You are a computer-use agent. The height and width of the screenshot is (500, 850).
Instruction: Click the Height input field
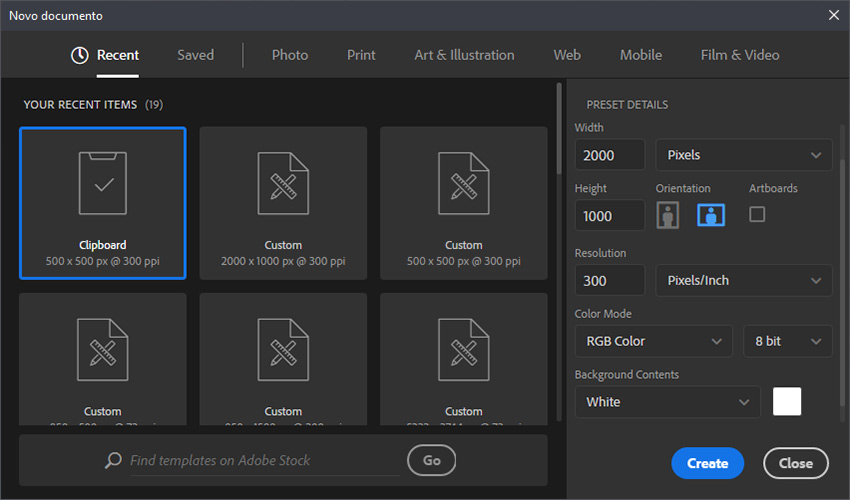click(x=610, y=216)
